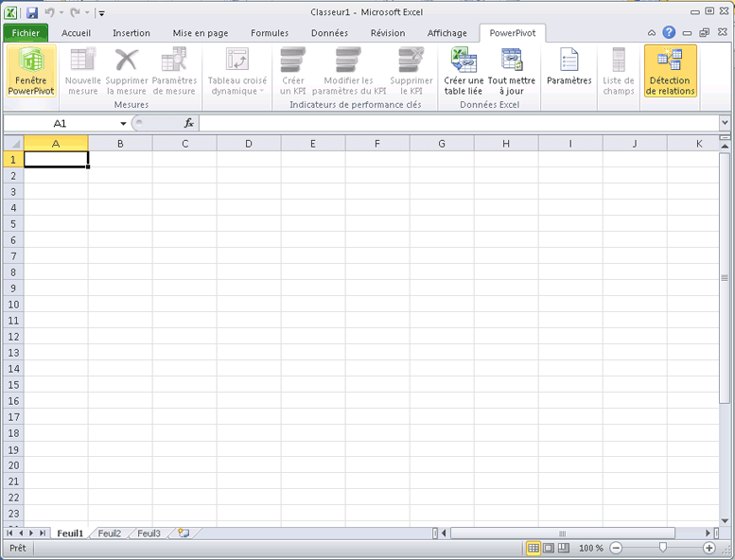
Task: Select column H header
Action: coord(506,144)
